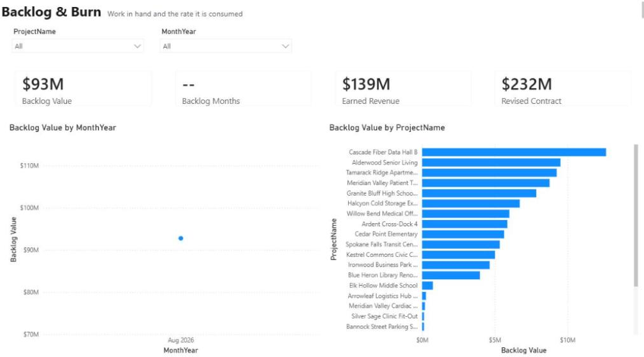This screenshot has width=644, height=357.
Task: Click the Elk Hollow Middle School bar
Action: click(x=428, y=286)
